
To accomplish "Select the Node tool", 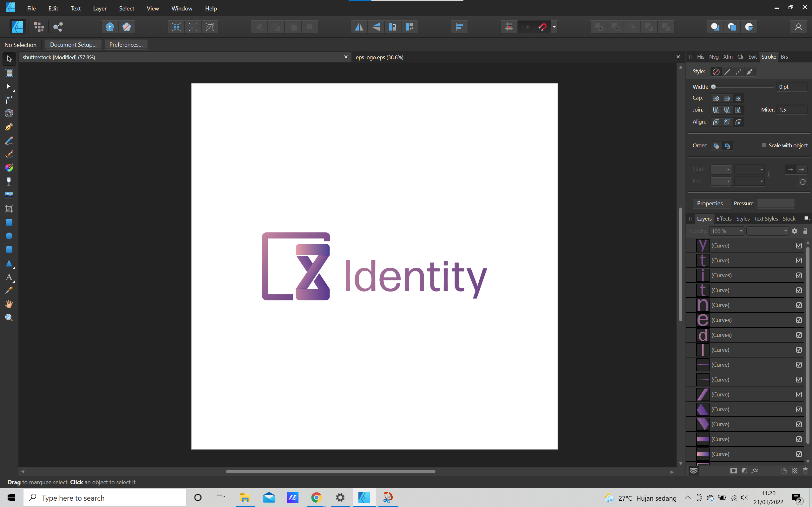I will 9,87.
